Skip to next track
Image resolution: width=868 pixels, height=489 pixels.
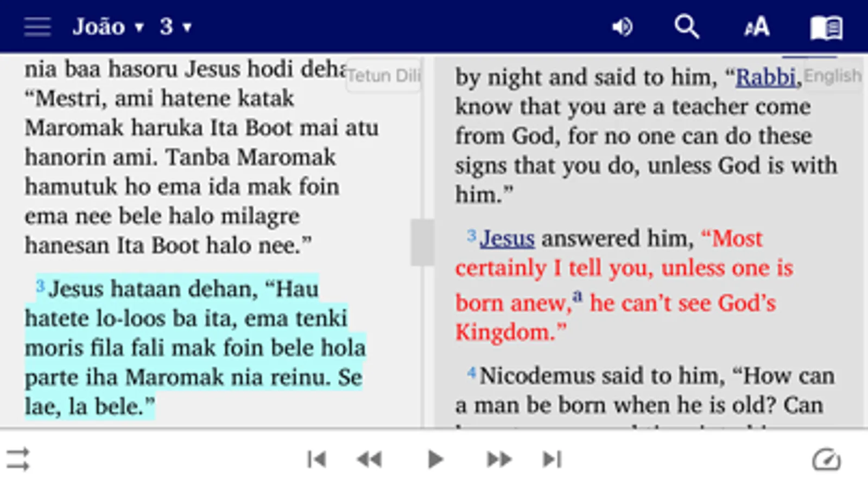click(552, 459)
